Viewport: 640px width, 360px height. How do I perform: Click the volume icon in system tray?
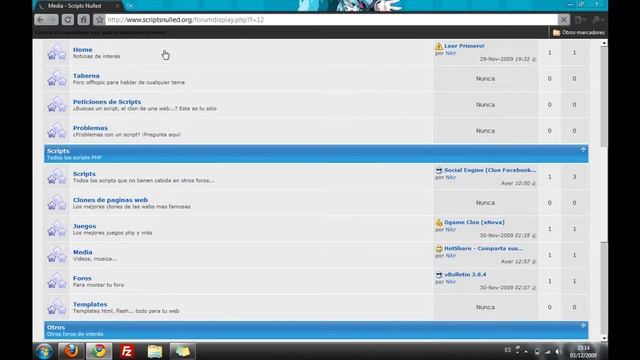tap(557, 351)
